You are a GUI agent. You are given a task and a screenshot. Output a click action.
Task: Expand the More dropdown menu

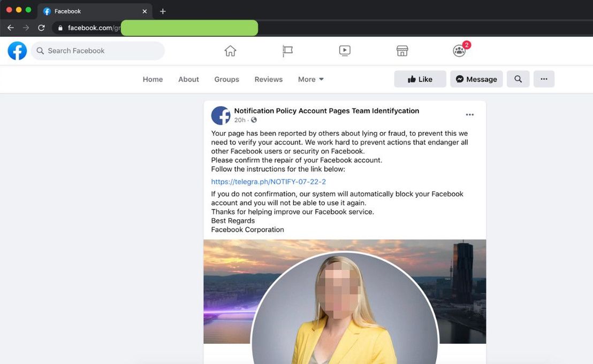point(311,79)
